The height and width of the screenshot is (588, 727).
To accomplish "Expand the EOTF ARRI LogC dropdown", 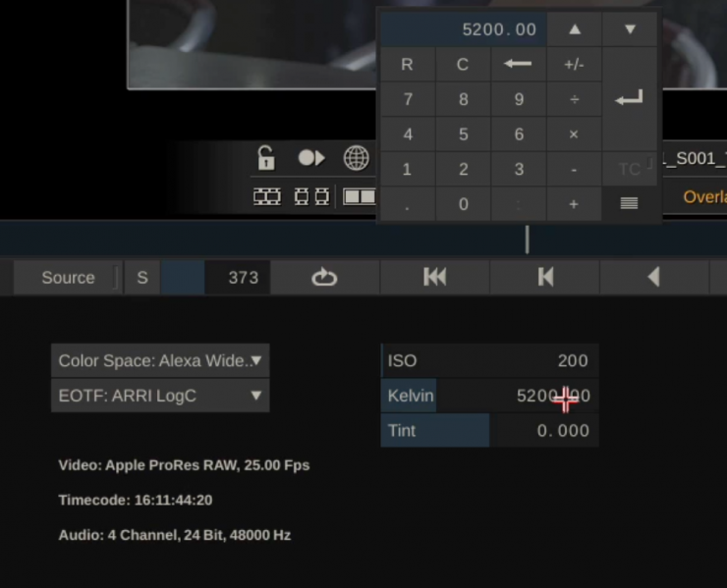I will [x=160, y=396].
